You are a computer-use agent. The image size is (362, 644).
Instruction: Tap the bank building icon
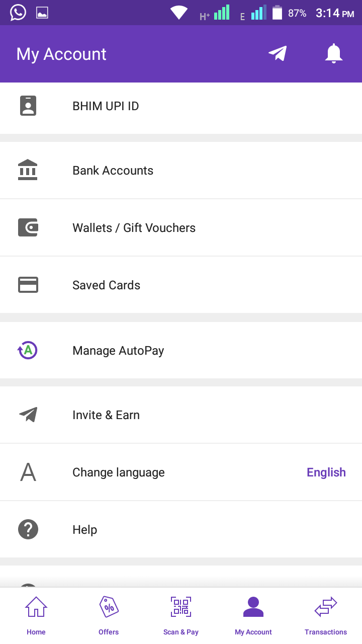28,170
